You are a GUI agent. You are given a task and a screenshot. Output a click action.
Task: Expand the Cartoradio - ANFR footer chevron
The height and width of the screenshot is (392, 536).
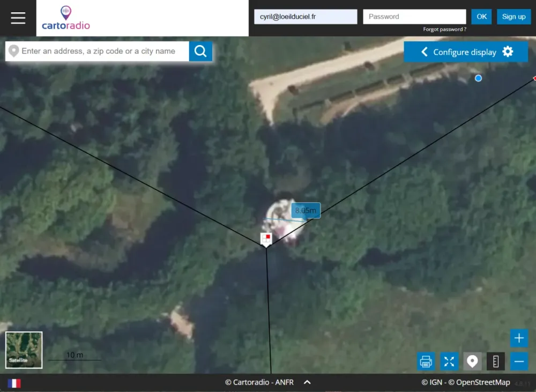point(307,382)
